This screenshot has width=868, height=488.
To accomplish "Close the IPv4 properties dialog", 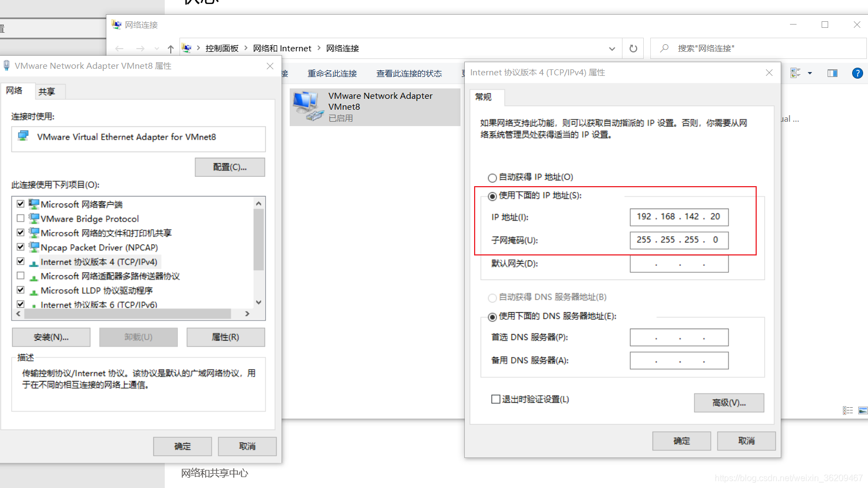I will point(769,73).
